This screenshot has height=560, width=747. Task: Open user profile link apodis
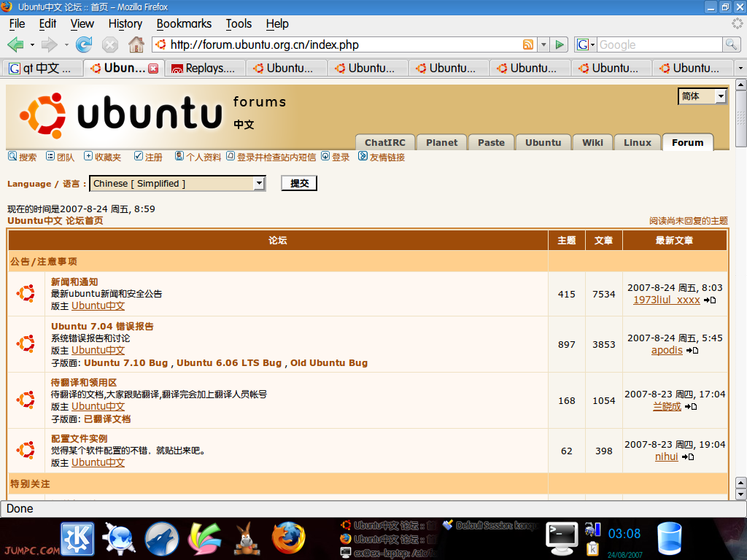[667, 351]
